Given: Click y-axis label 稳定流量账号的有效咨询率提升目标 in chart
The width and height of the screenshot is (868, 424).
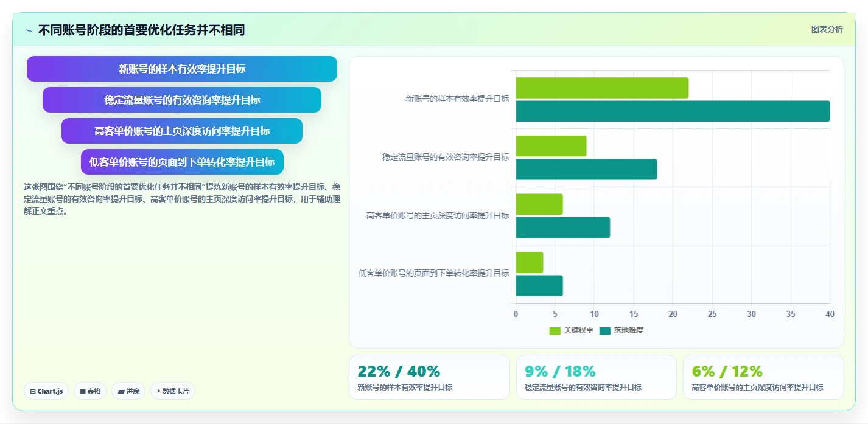Looking at the screenshot, I should tap(446, 157).
